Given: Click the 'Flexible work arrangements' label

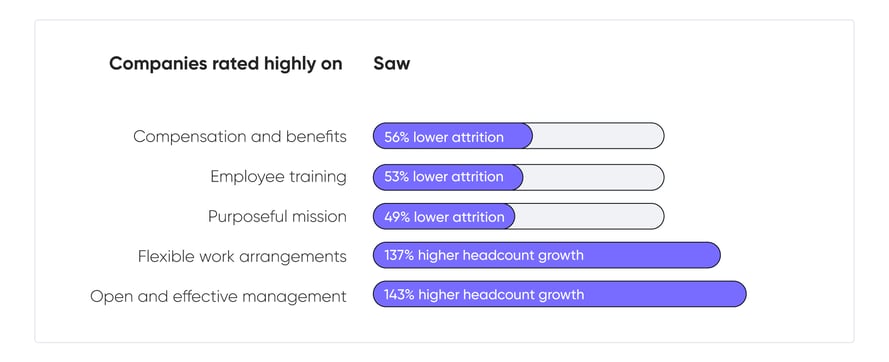Looking at the screenshot, I should point(242,256).
